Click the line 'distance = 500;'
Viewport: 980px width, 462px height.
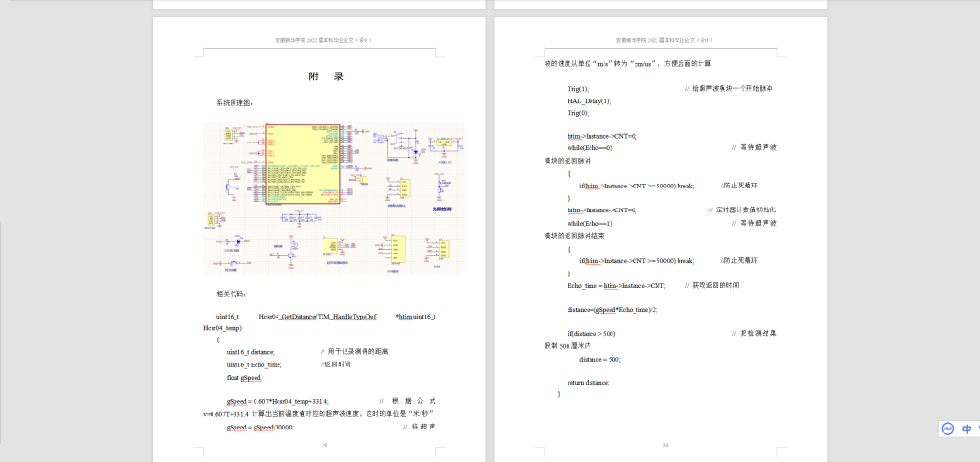tap(600, 359)
